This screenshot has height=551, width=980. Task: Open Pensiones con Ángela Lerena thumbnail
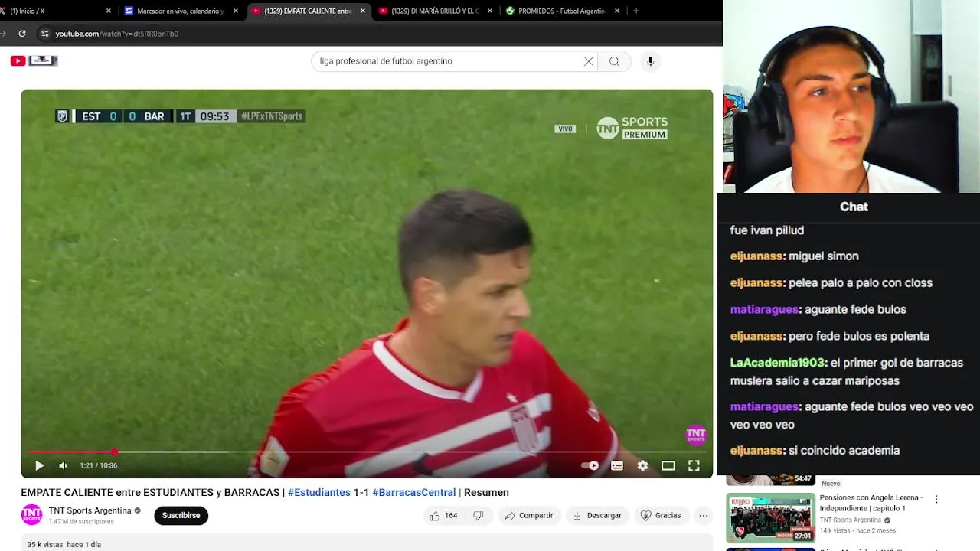(770, 517)
